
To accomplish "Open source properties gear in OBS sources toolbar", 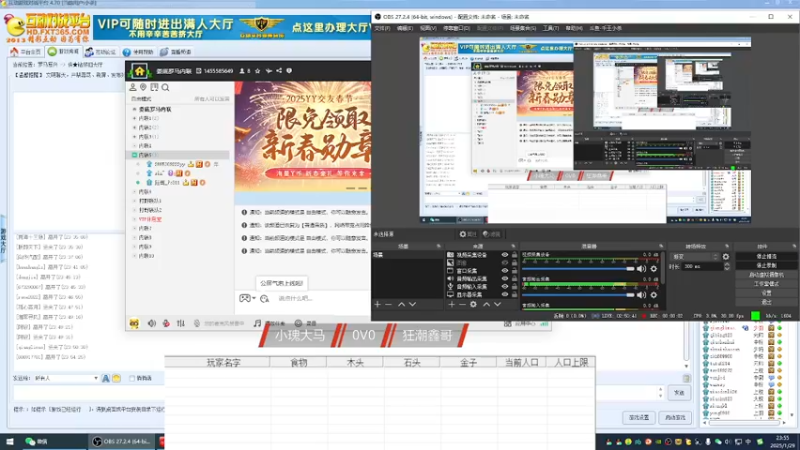I will 473,305.
